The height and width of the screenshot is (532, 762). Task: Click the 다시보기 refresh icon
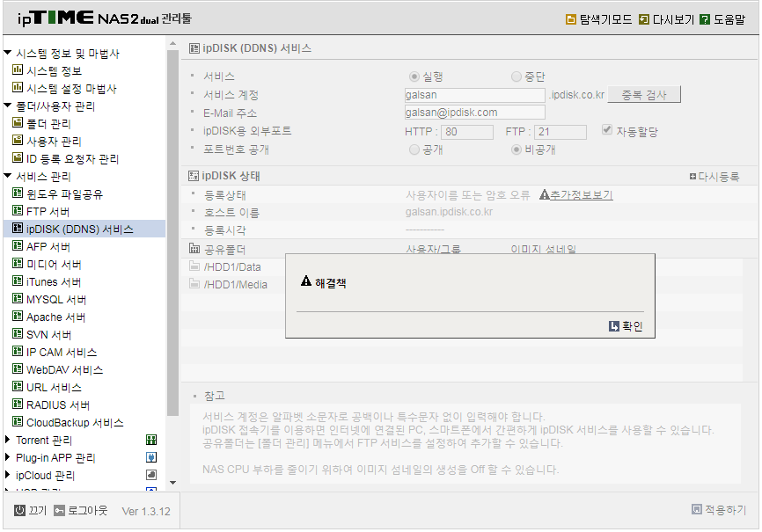coord(644,19)
